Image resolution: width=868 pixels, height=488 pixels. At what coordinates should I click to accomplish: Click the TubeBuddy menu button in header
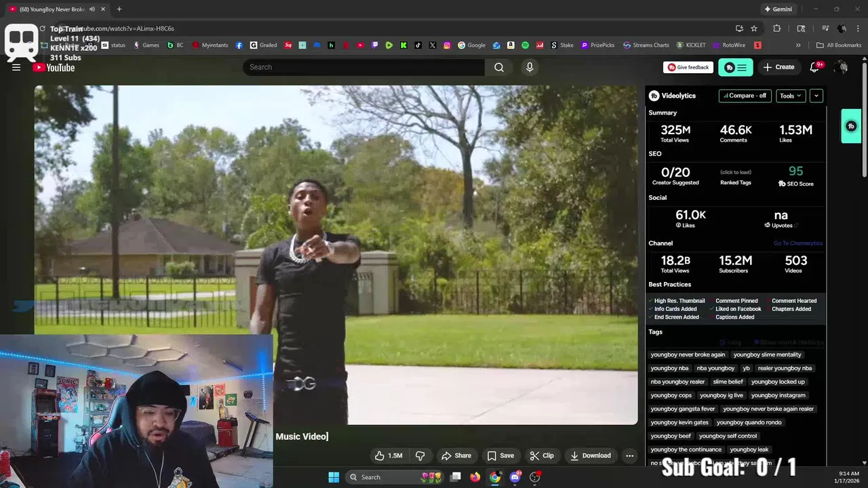736,67
